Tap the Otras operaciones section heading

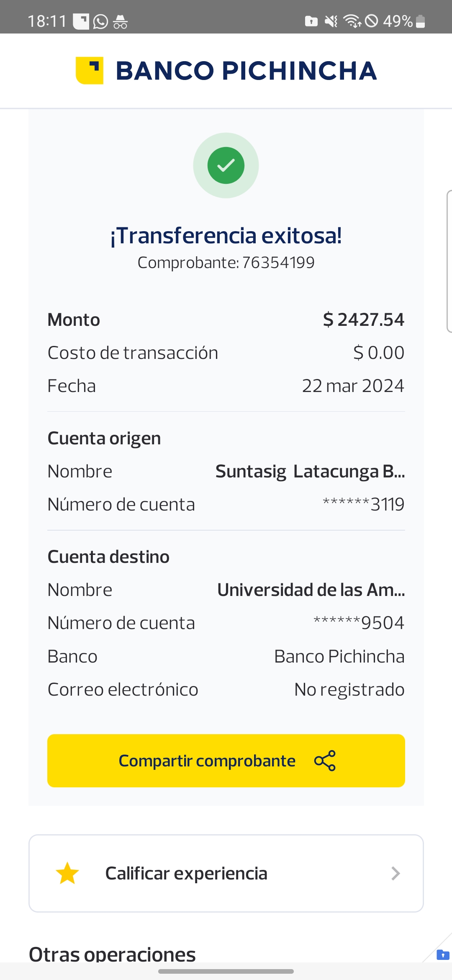pyautogui.click(x=112, y=954)
